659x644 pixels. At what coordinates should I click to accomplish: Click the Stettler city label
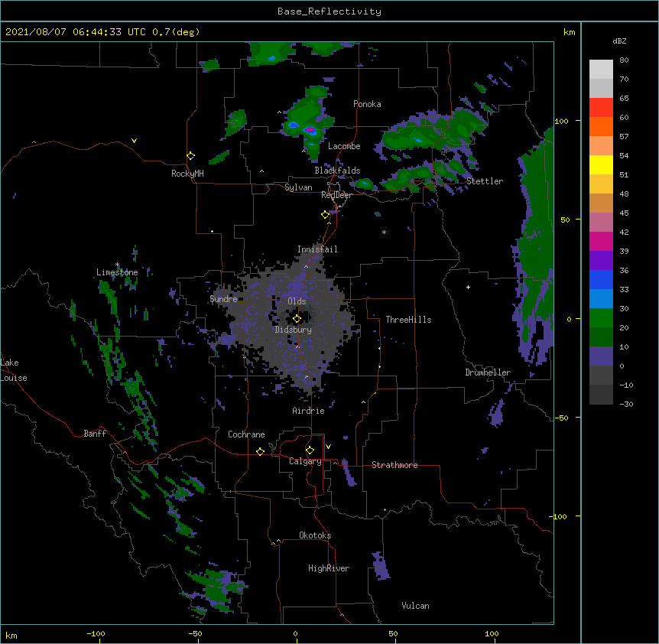pos(485,181)
